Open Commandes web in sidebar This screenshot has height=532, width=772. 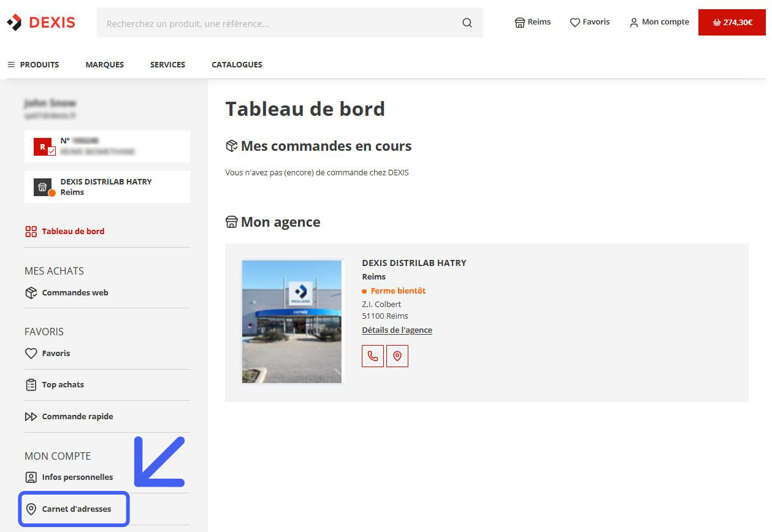[x=66, y=293]
